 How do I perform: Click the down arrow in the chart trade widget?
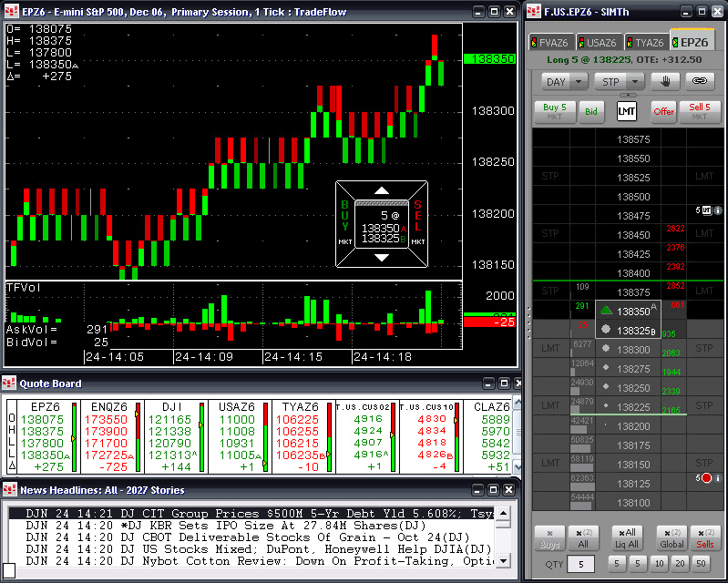pos(382,258)
